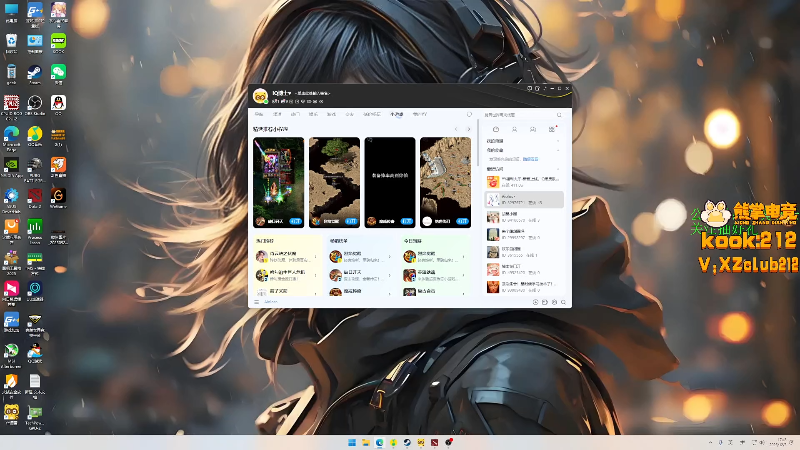Viewport: 800px width, 450px height.
Task: Open the first row in the green list panel
Action: (x=435, y=257)
